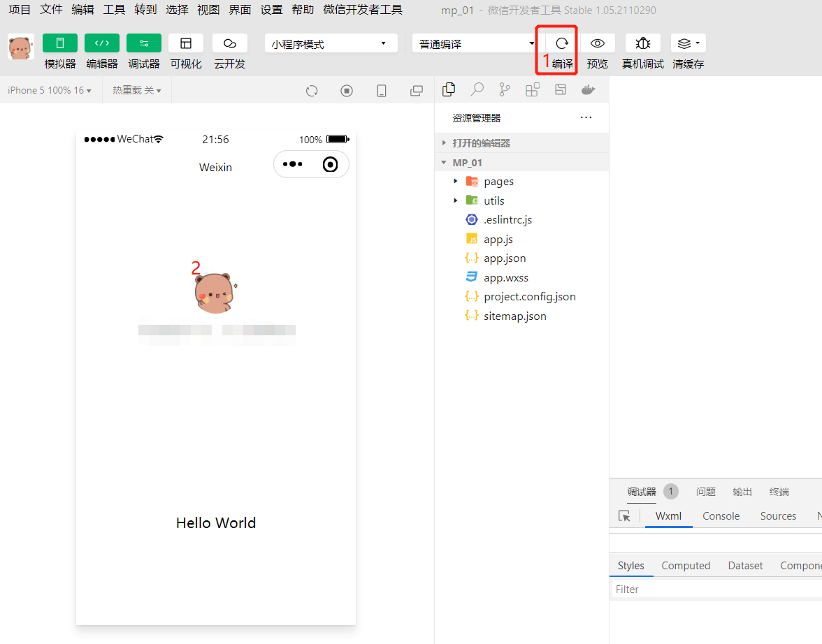The width and height of the screenshot is (822, 644).
Task: Open the iPhone 5 100% device dropdown
Action: click(x=49, y=90)
